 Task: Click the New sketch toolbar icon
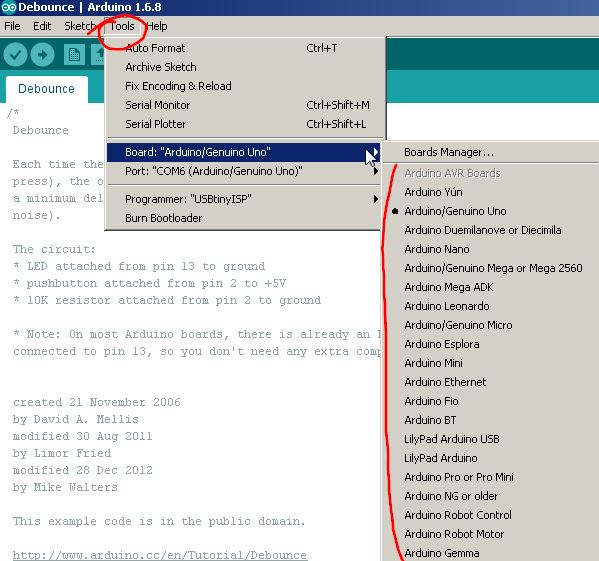pyautogui.click(x=74, y=55)
